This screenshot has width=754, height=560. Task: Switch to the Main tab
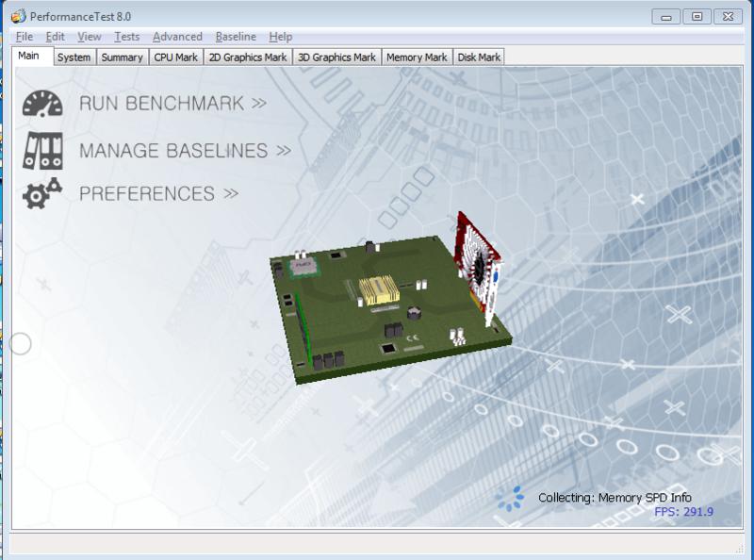tap(32, 56)
